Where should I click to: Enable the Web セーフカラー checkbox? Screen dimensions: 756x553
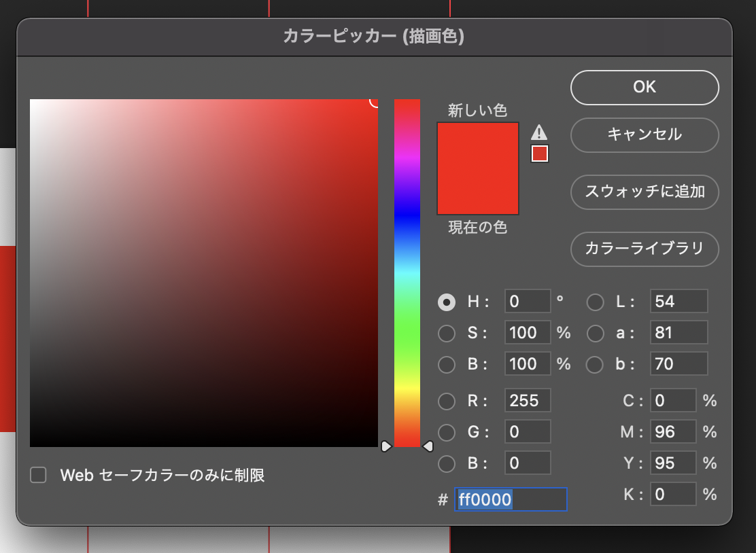(38, 476)
